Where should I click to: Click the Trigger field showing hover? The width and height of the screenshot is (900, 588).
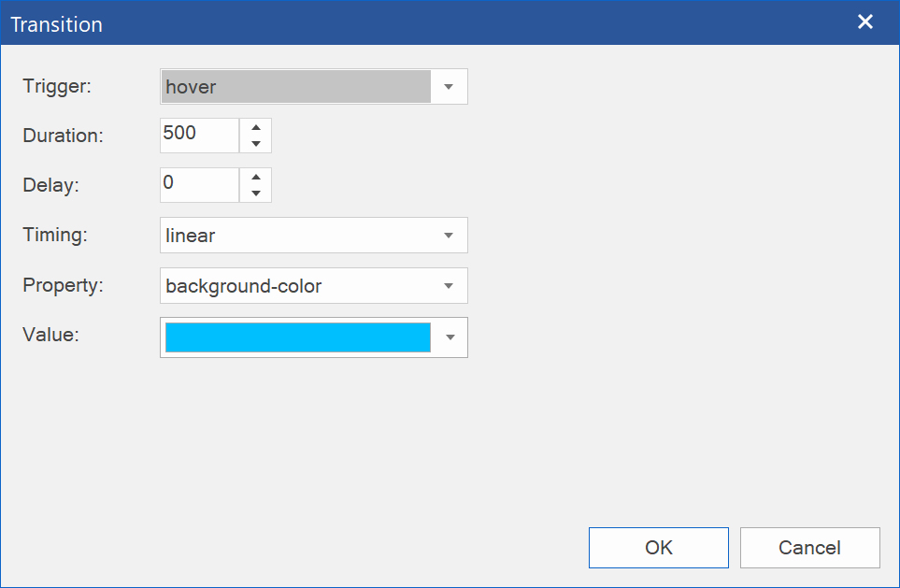(x=295, y=87)
